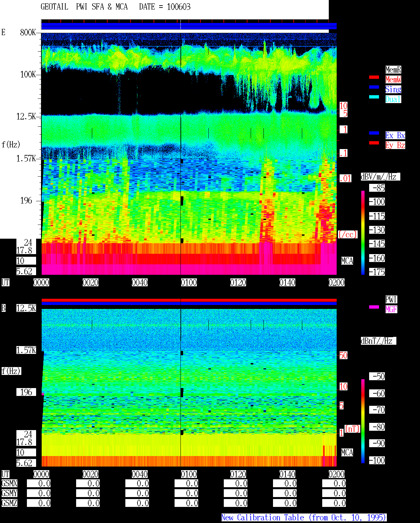
Task: Click the .01 density tick label
Action: [x=346, y=179]
